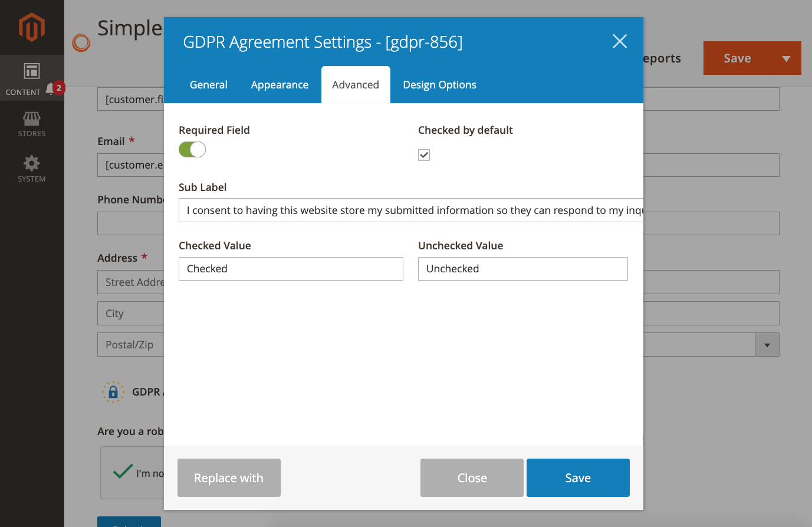This screenshot has height=527, width=812.
Task: Switch to the Appearance tab
Action: pos(280,85)
